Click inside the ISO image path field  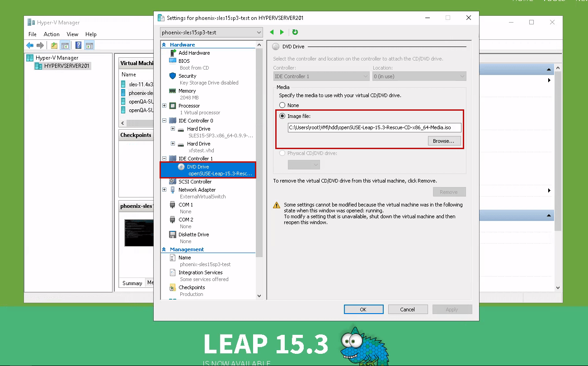pos(374,127)
